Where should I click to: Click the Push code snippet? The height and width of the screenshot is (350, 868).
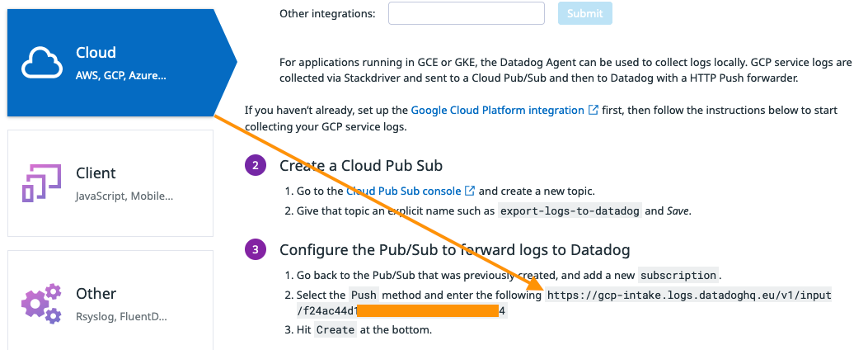point(364,295)
